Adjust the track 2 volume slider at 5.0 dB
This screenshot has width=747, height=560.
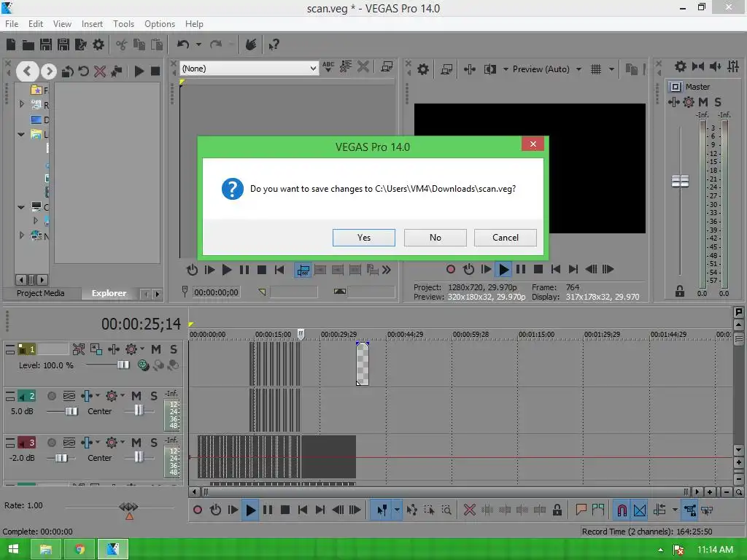(71, 411)
